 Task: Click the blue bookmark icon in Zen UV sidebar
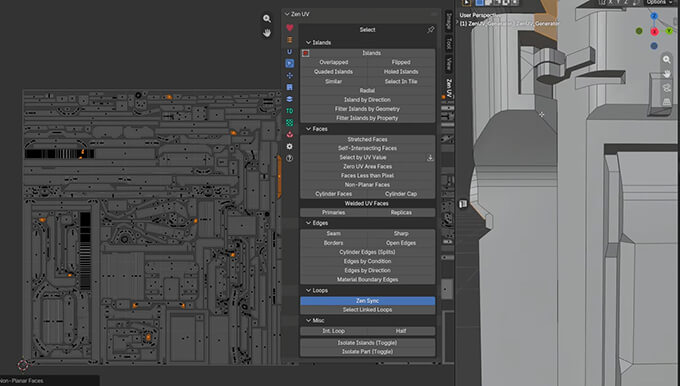pyautogui.click(x=290, y=87)
